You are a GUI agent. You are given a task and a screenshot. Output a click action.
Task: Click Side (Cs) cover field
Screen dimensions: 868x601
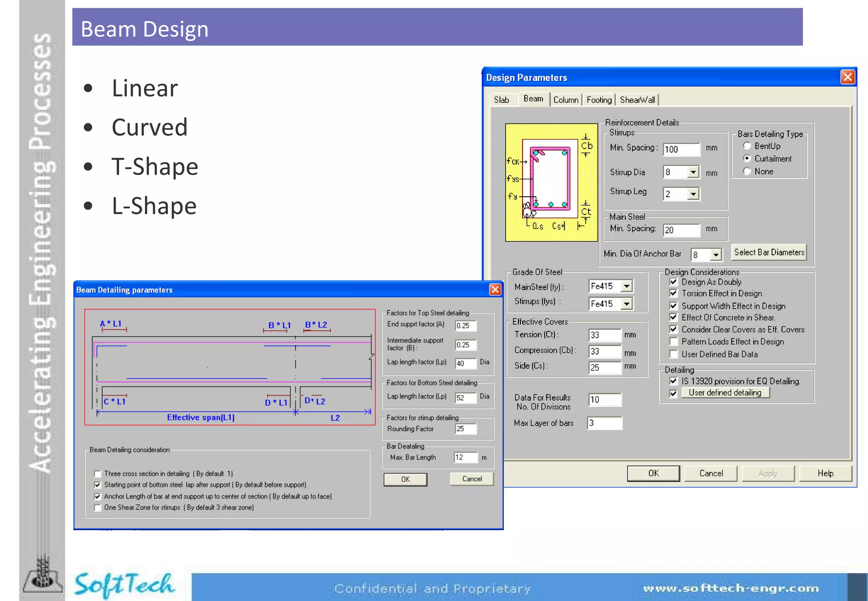tap(605, 367)
